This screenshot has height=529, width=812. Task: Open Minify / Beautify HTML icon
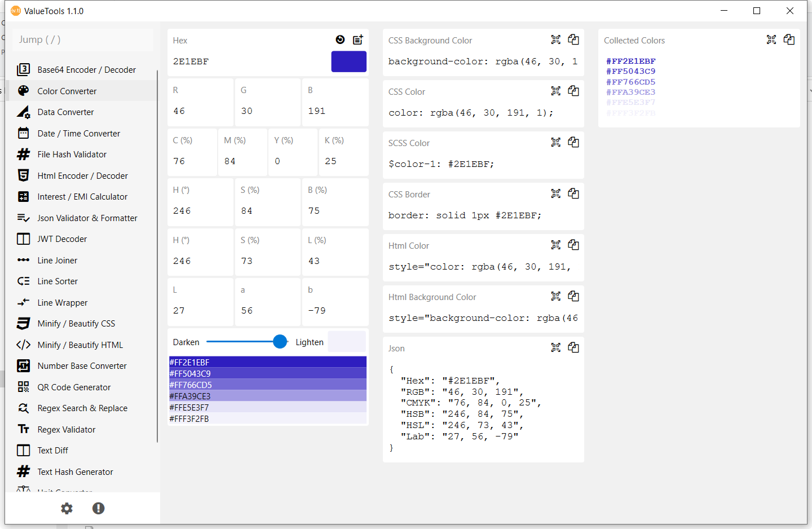pyautogui.click(x=23, y=345)
